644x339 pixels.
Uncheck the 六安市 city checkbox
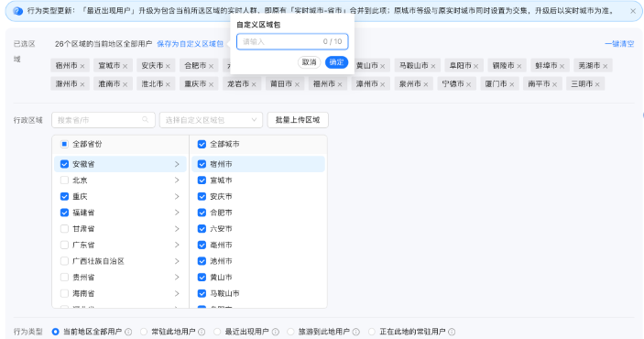pos(202,228)
